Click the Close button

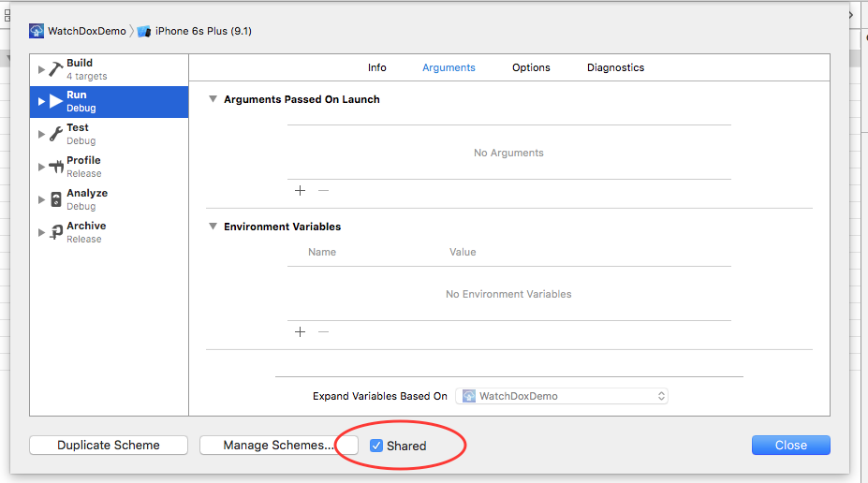[x=790, y=445]
